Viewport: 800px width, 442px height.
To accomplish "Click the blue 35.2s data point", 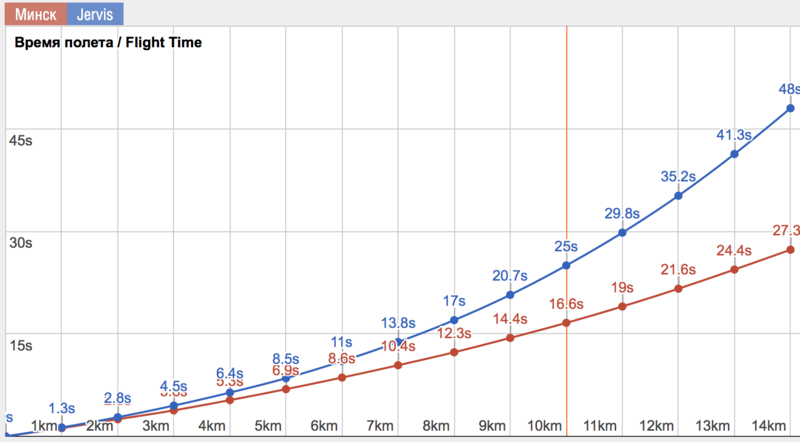I will click(x=679, y=196).
